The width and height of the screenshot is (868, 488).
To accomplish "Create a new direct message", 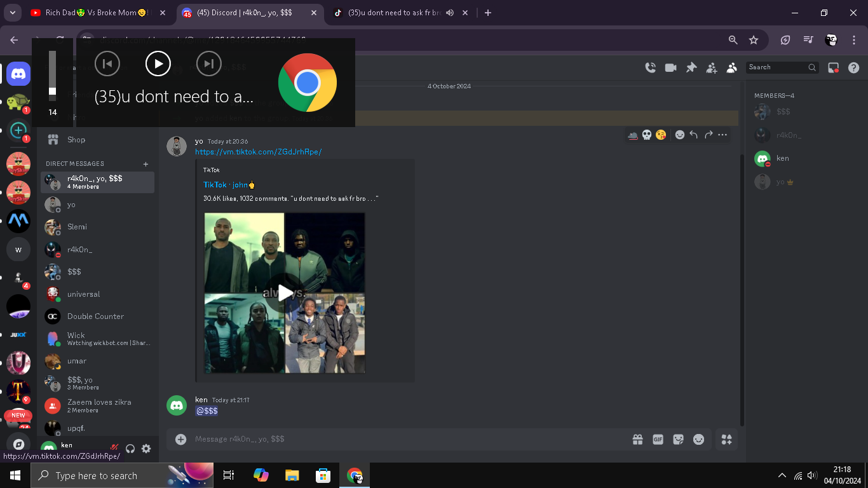I will pos(146,164).
